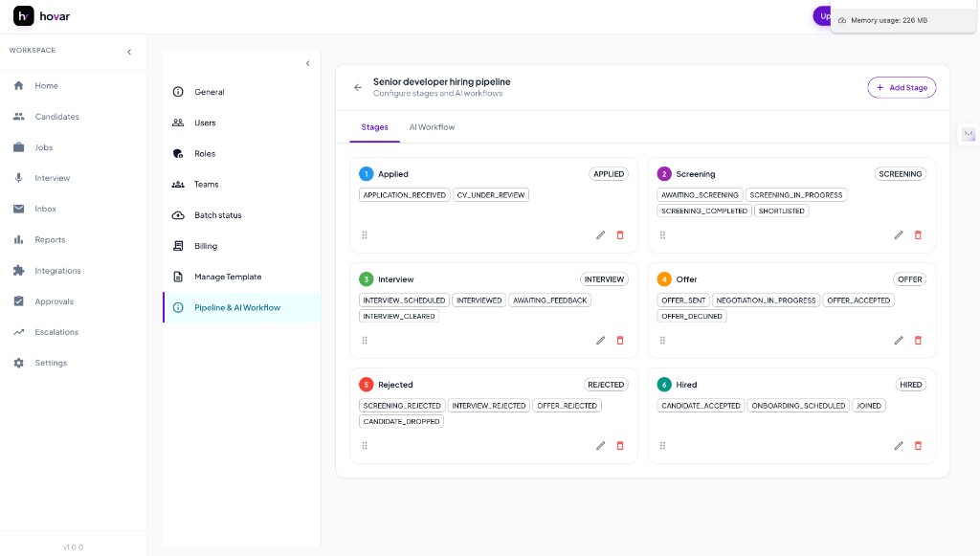This screenshot has width=980, height=556.
Task: Click the CV_UNDER_REVIEW status chip
Action: coord(491,195)
